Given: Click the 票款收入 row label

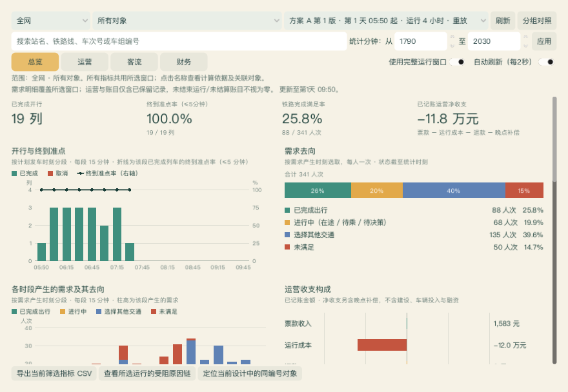Looking at the screenshot, I should 298,324.
